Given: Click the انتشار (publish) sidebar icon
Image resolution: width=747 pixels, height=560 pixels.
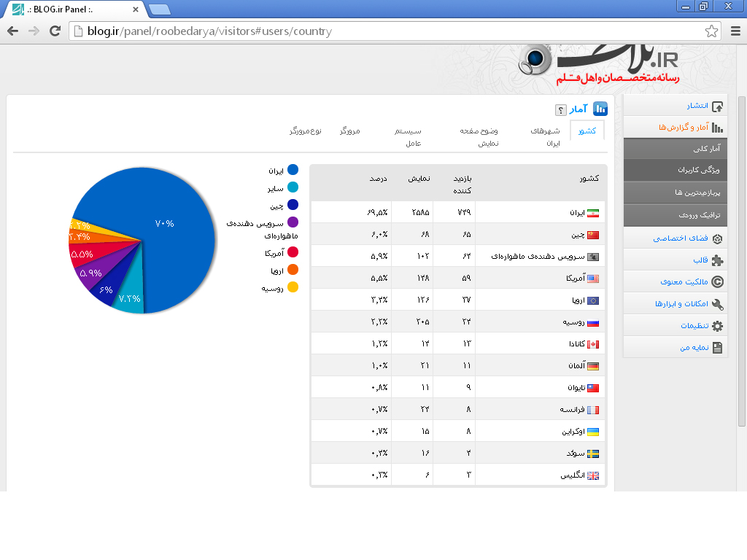Looking at the screenshot, I should pyautogui.click(x=717, y=106).
